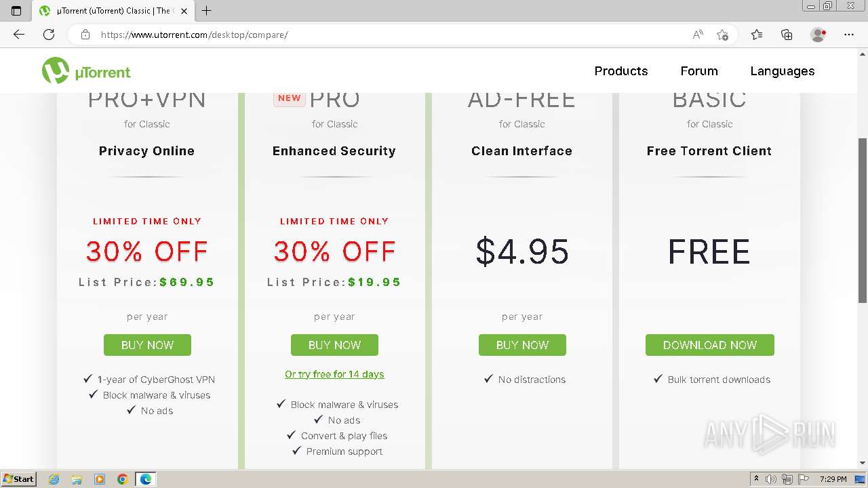Click the address bar URL
The image size is (868, 488).
pyautogui.click(x=194, y=35)
